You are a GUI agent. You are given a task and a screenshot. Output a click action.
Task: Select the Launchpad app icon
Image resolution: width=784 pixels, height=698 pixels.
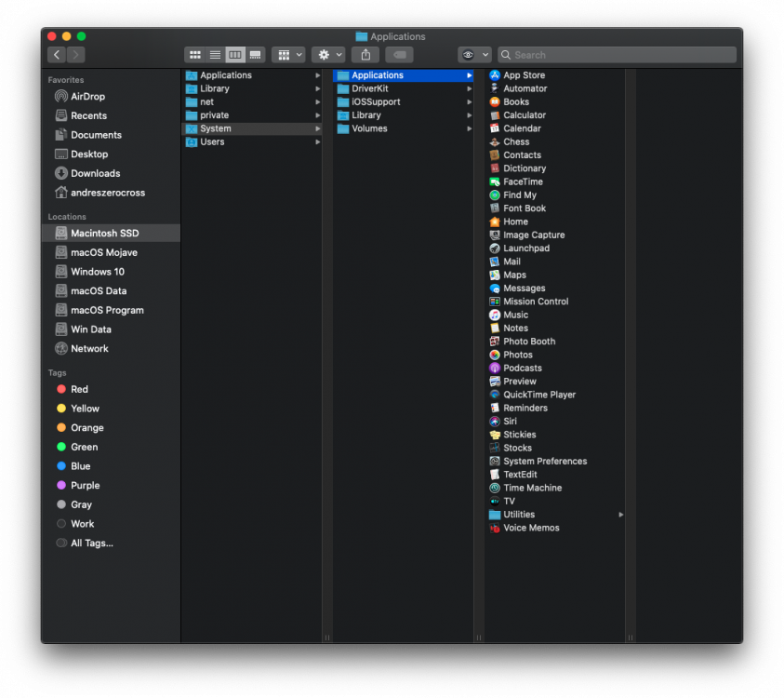pos(495,248)
